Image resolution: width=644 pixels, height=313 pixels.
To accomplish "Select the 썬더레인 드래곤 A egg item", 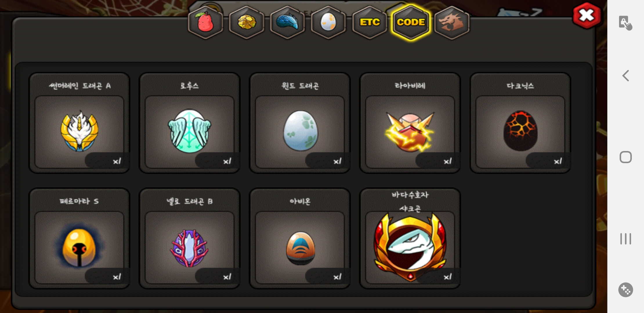I will [79, 123].
